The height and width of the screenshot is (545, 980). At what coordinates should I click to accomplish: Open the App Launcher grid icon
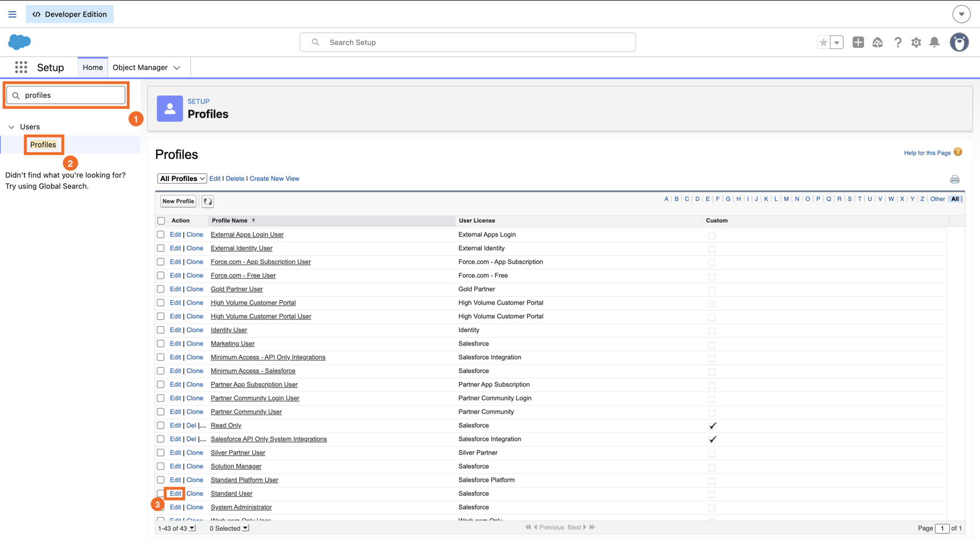pyautogui.click(x=21, y=67)
